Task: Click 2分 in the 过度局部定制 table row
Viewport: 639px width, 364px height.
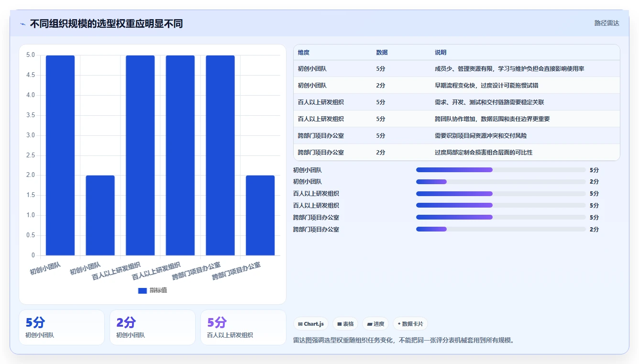Action: coord(381,153)
